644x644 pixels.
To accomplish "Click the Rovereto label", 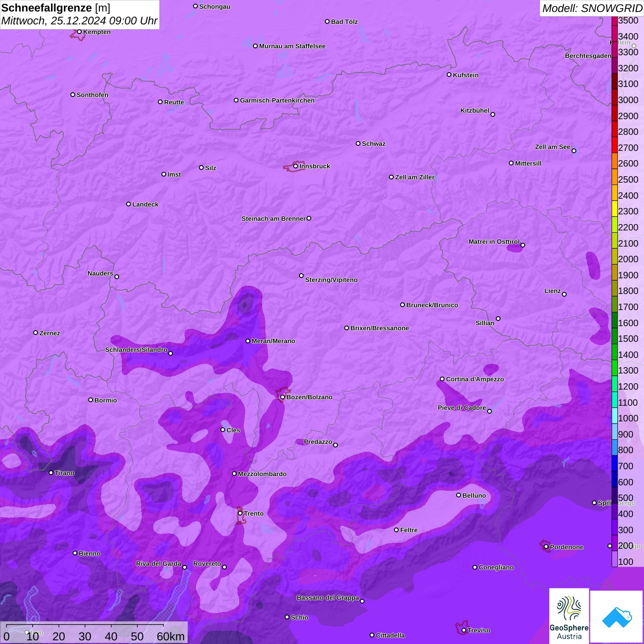I will tap(207, 563).
